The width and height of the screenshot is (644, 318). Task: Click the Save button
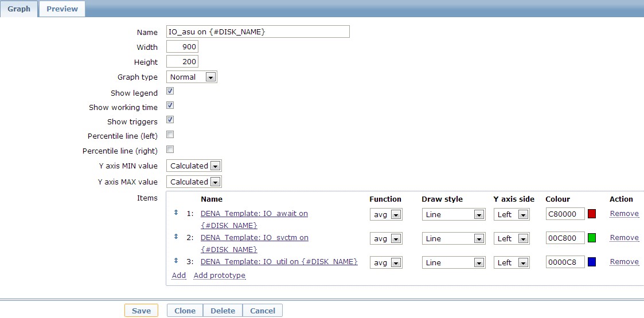pos(141,311)
